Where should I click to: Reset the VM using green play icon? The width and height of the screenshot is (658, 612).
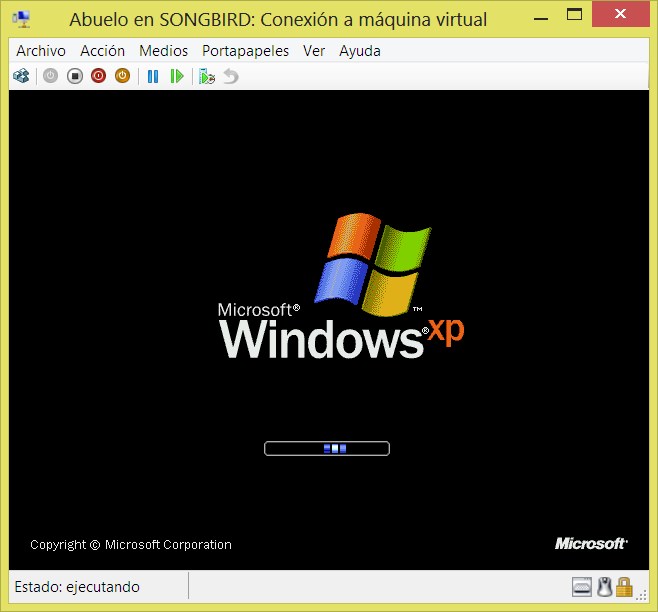click(177, 76)
